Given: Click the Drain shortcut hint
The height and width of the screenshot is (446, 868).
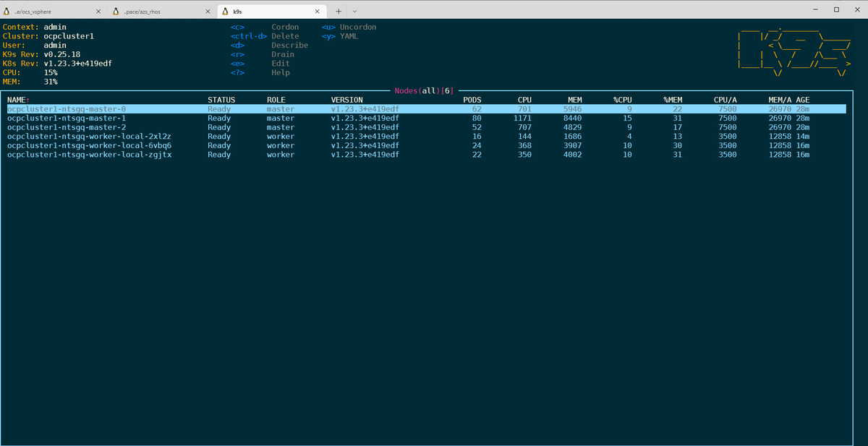Looking at the screenshot, I should pyautogui.click(x=283, y=54).
